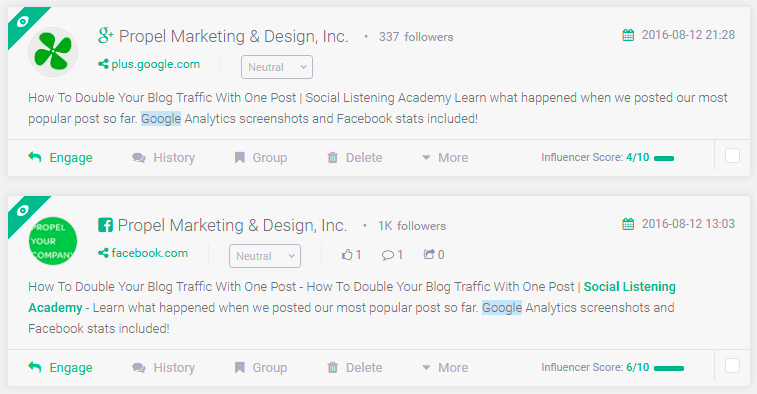Click the Facebook icon beside second mention title

pos(105,225)
